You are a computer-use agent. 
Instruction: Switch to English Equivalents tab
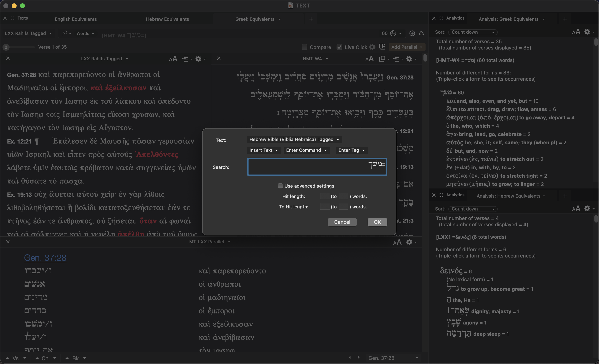click(76, 19)
